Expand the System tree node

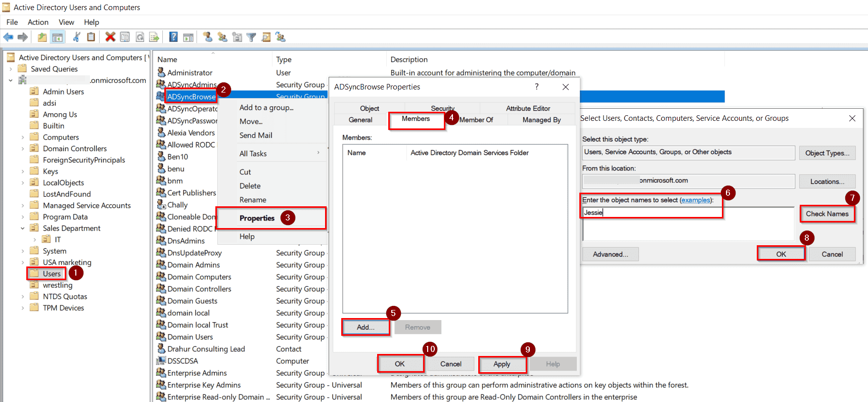[x=23, y=251]
